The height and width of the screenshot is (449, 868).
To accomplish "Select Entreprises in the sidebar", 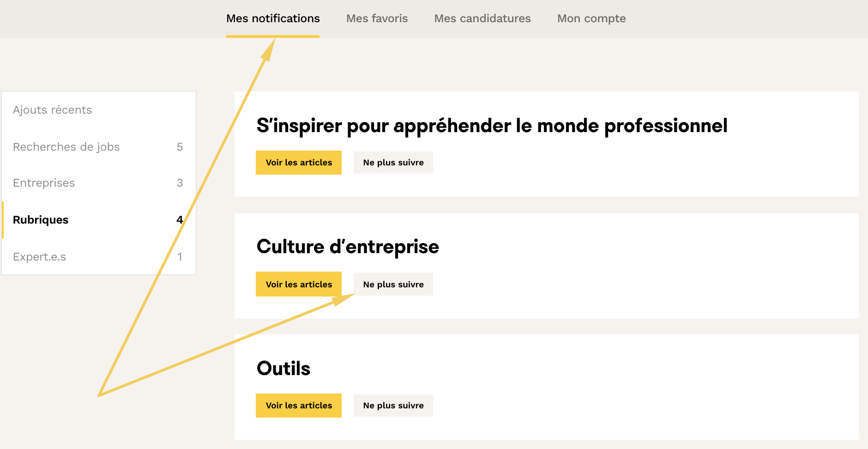I will click(x=44, y=183).
